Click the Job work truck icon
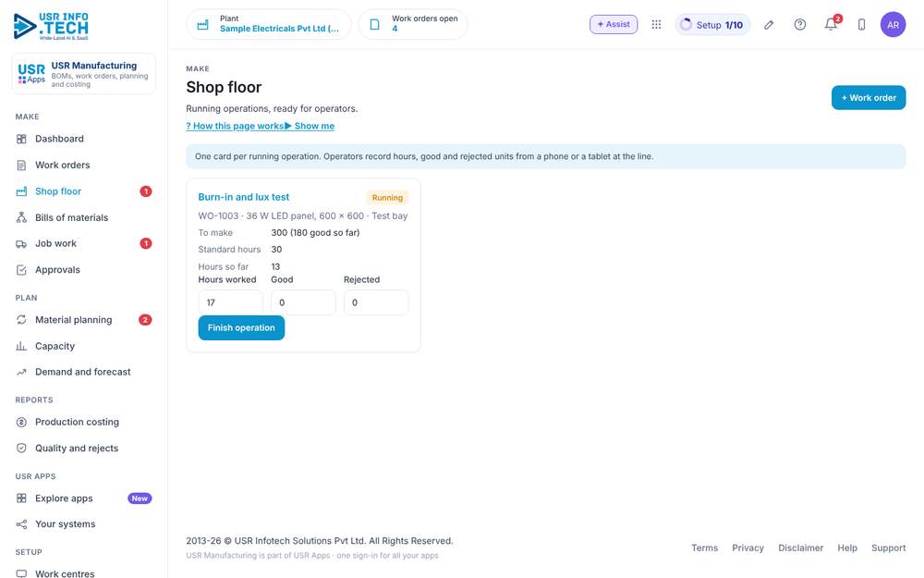Viewport: 924px width, 578px height. 21,243
